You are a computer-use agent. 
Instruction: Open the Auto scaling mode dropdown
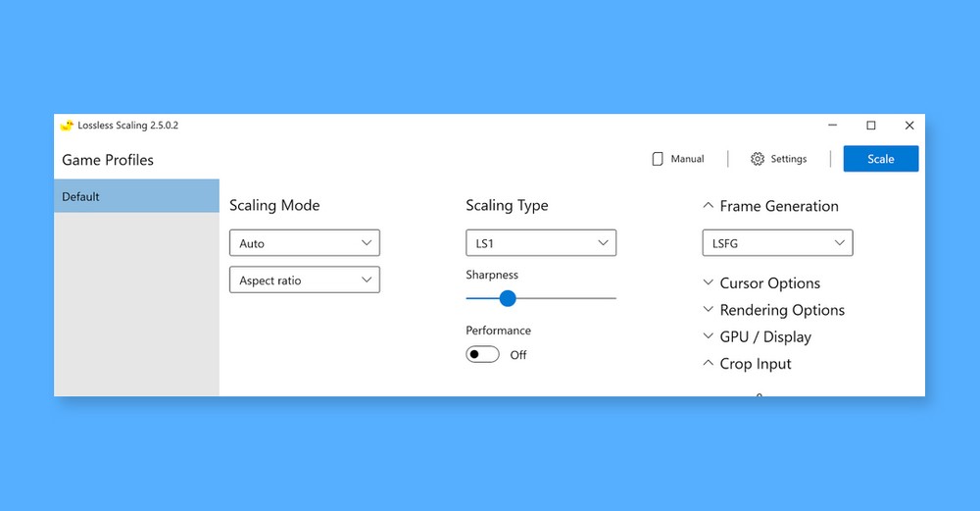pyautogui.click(x=304, y=243)
